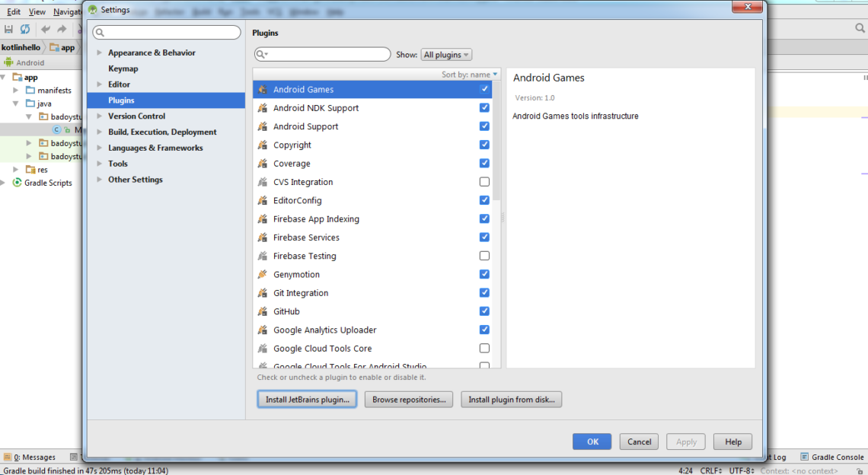Click the search magnifier icon at top right
The height and width of the screenshot is (475, 868).
point(860,29)
